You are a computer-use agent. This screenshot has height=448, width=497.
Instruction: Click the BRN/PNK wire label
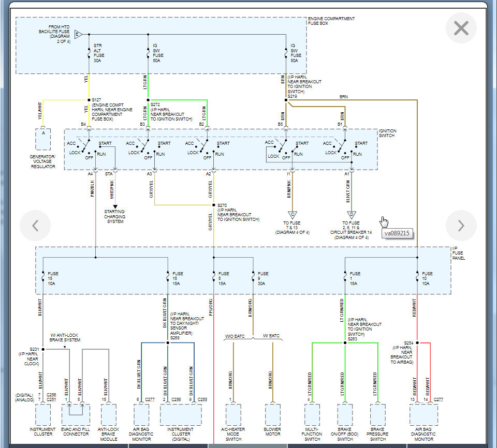289,189
